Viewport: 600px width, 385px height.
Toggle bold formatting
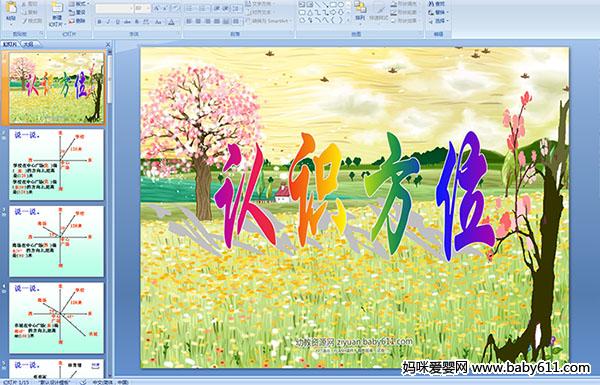(99, 22)
